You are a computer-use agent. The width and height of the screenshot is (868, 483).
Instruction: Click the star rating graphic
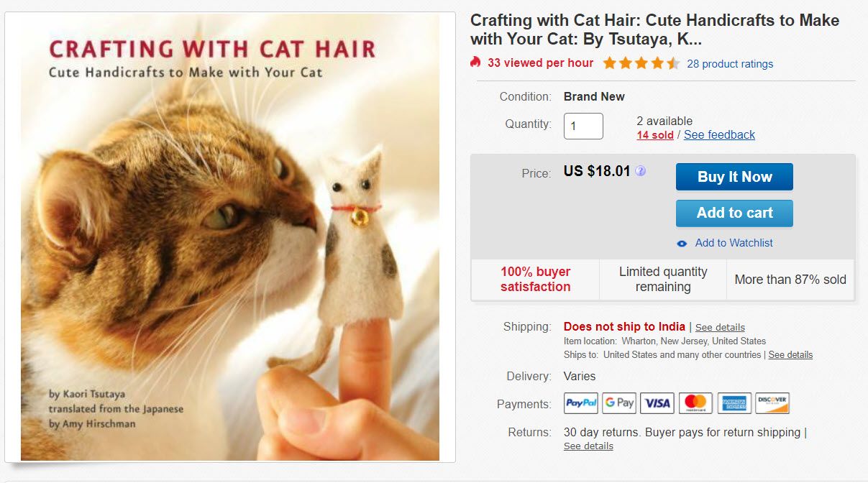(641, 63)
